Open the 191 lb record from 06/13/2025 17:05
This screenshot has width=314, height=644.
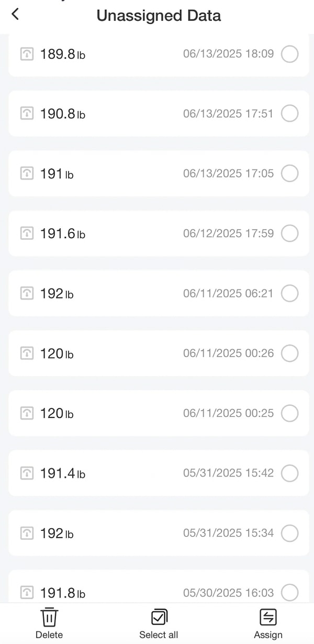(157, 173)
